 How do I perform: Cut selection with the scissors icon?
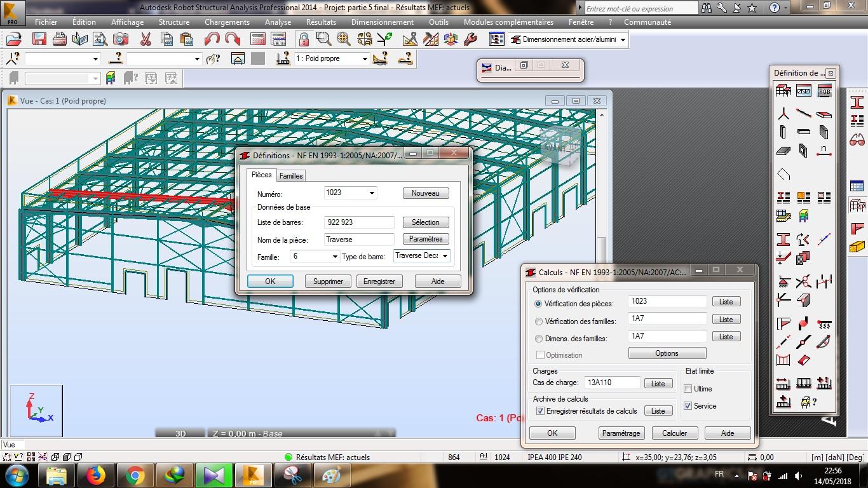point(146,39)
